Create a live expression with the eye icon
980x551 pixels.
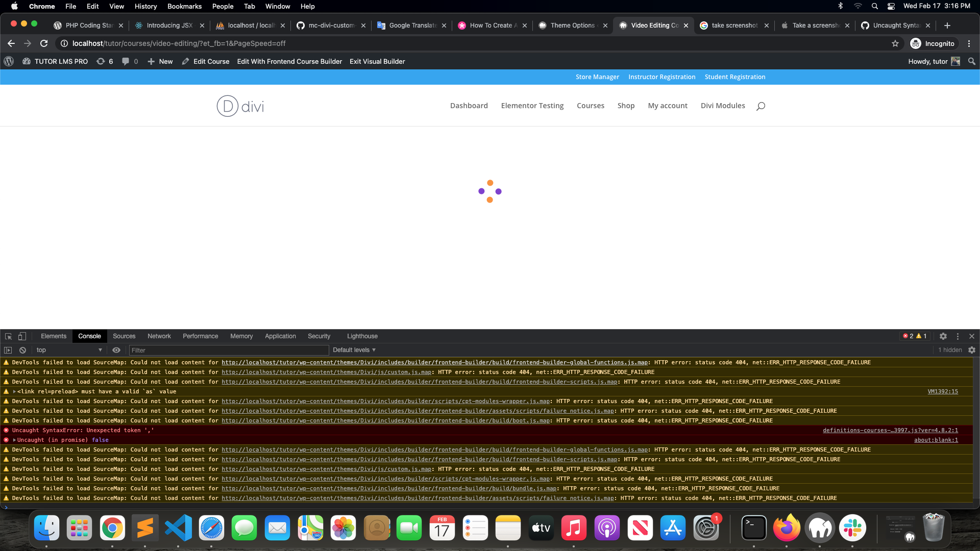(116, 350)
